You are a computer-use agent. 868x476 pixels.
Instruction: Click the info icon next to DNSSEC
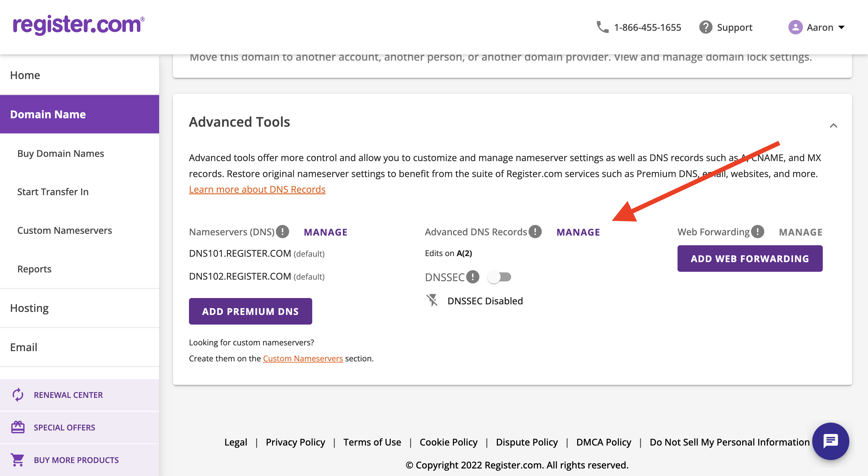pos(472,277)
